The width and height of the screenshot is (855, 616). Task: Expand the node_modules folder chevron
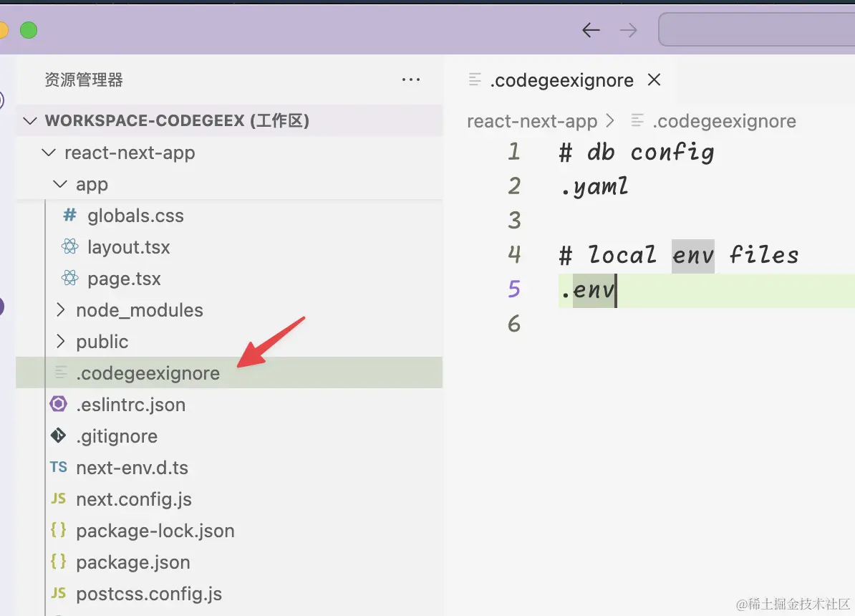click(60, 310)
